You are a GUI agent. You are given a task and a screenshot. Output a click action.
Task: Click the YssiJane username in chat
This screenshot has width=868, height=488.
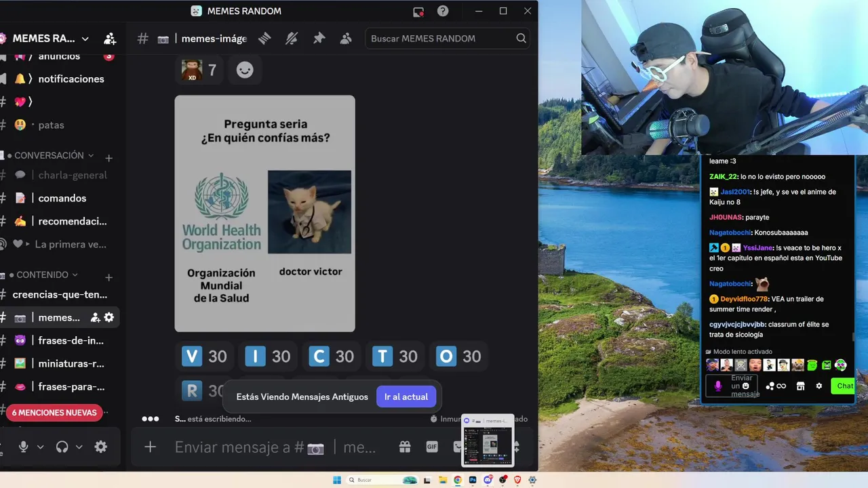tap(758, 247)
